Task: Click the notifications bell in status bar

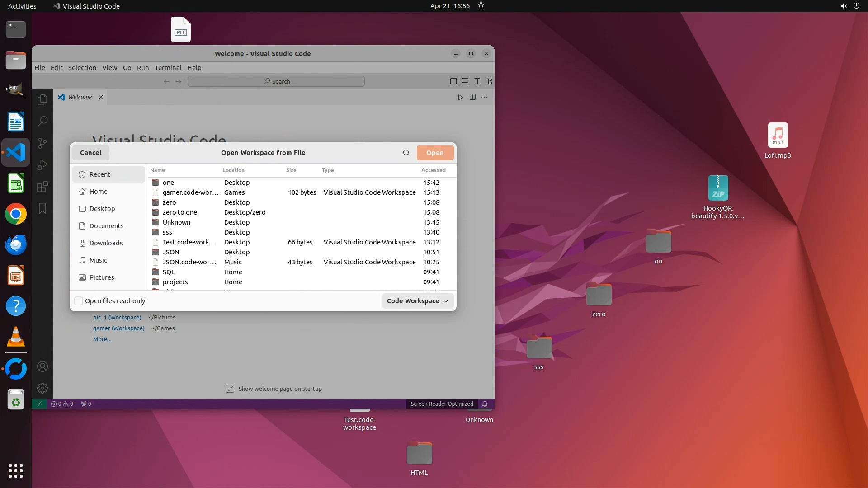Action: (485, 404)
